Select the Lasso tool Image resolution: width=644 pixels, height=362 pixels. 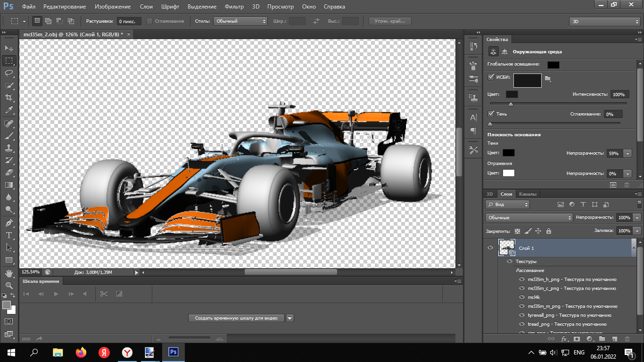[9, 73]
